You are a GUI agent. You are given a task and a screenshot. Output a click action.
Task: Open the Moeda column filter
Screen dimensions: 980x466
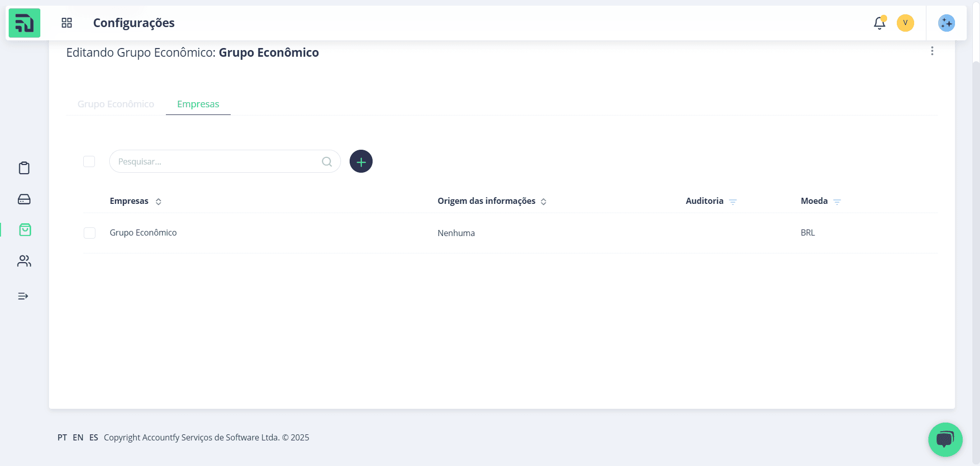click(x=837, y=202)
